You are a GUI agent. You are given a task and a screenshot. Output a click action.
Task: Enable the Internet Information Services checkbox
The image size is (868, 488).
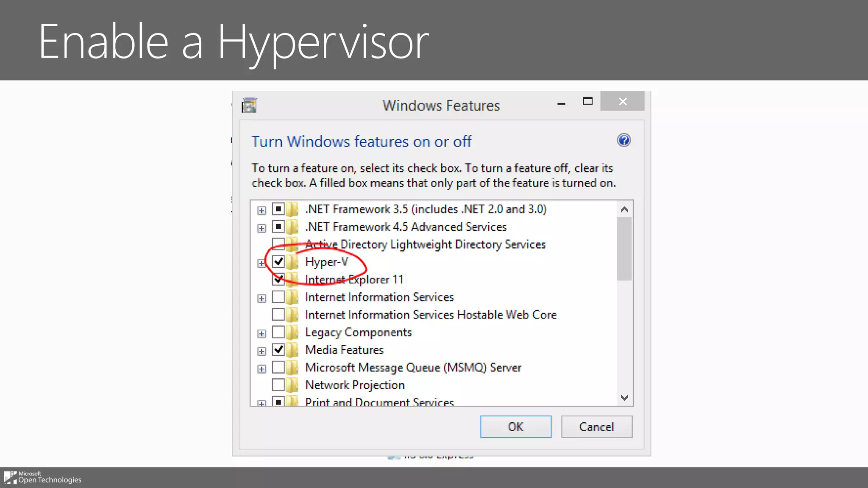278,297
